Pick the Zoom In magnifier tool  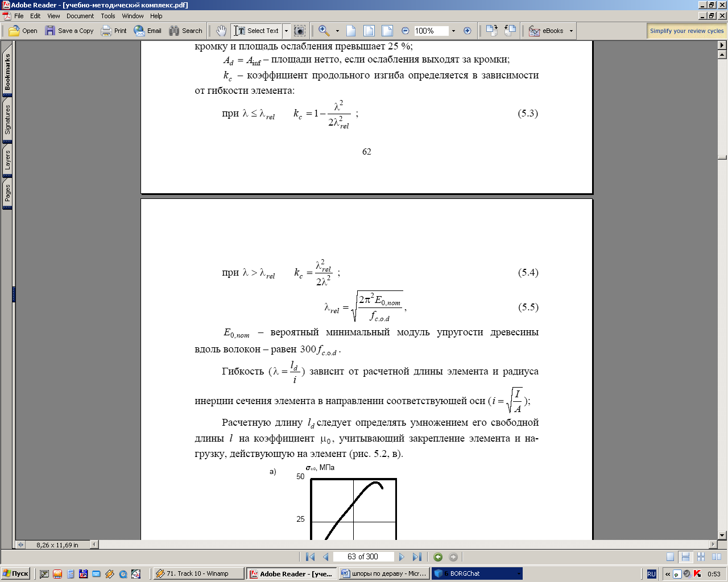point(324,31)
